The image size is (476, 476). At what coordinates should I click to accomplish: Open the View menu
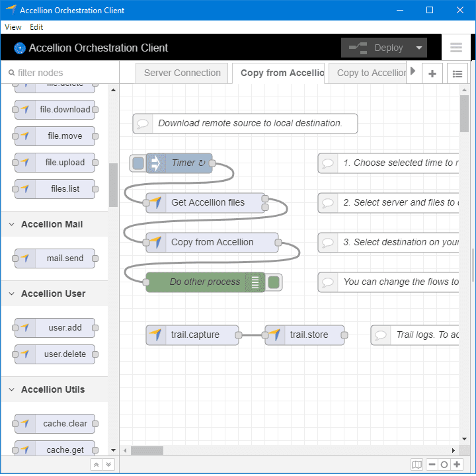tap(13, 27)
